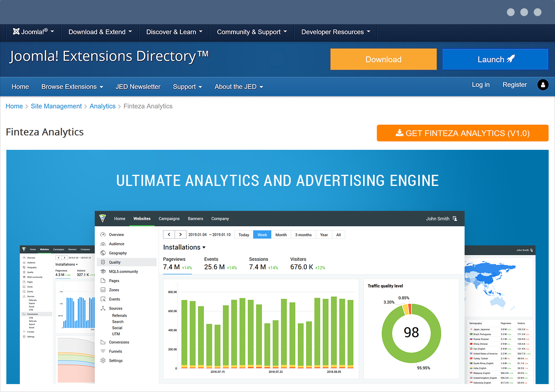The width and height of the screenshot is (555, 392).
Task: Select Banners tab in Finteza dashboard
Action: [x=195, y=219]
